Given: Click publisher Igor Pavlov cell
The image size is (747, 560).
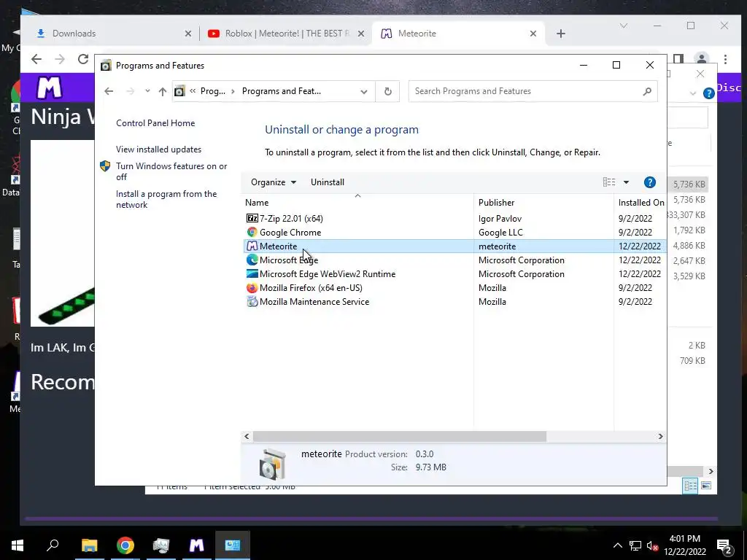Looking at the screenshot, I should click(500, 219).
